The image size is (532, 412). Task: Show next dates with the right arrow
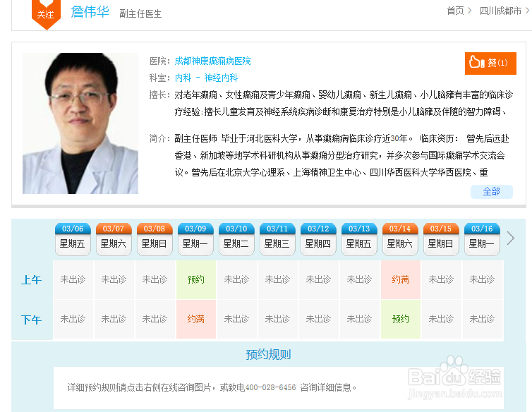510,238
